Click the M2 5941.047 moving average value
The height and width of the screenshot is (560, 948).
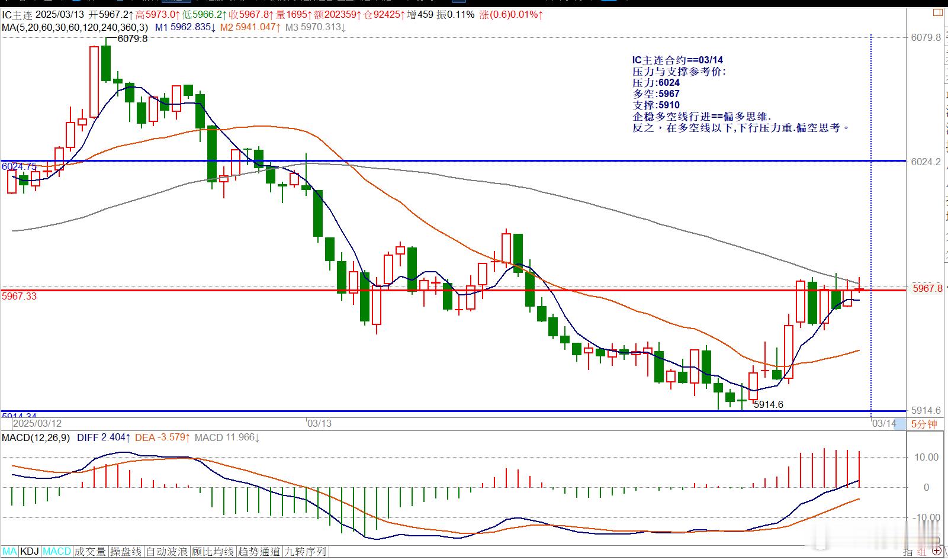click(x=250, y=27)
